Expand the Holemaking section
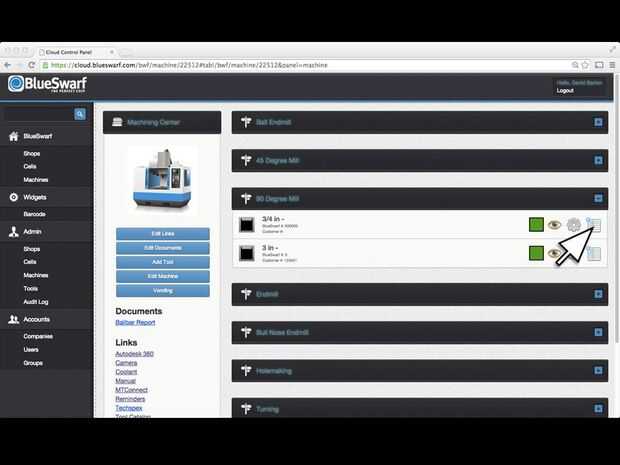620x465 pixels. tap(598, 371)
